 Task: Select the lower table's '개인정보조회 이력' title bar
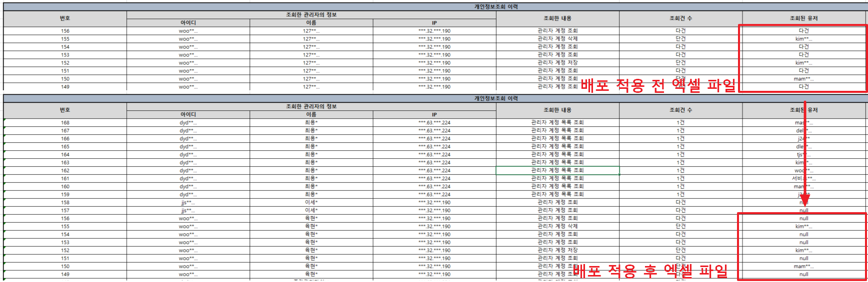coord(496,98)
